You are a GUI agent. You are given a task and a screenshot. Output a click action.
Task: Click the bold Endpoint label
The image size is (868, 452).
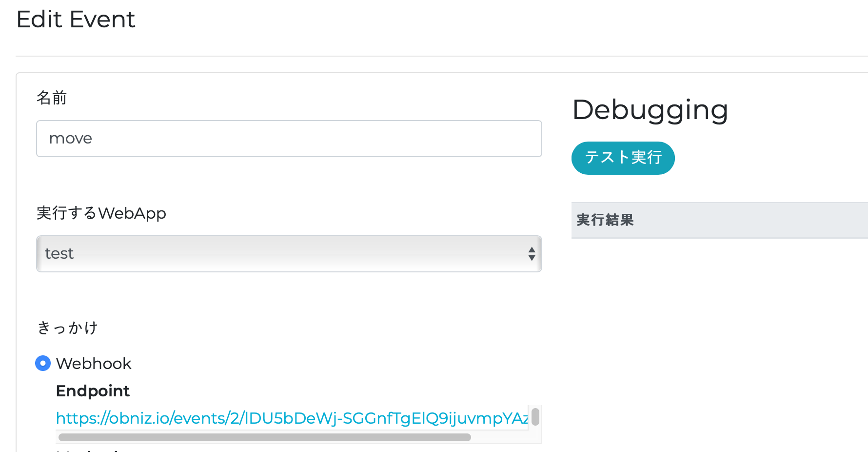tap(93, 391)
